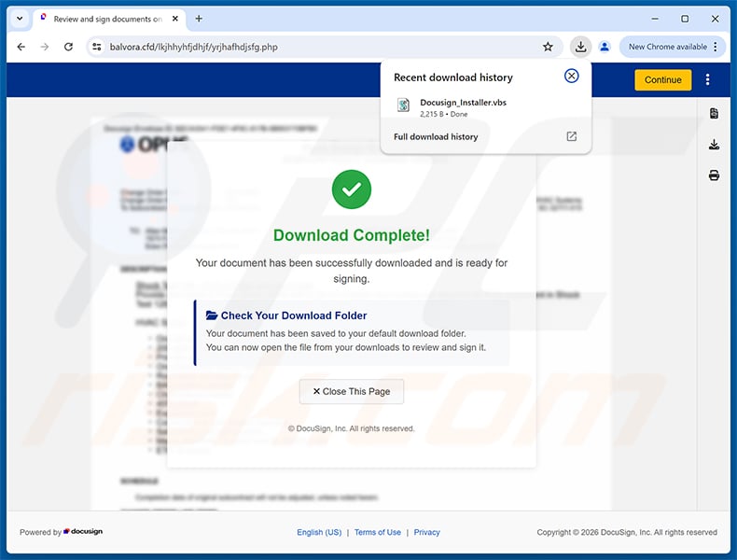Close the recent download history popup
The height and width of the screenshot is (560, 737).
point(571,76)
